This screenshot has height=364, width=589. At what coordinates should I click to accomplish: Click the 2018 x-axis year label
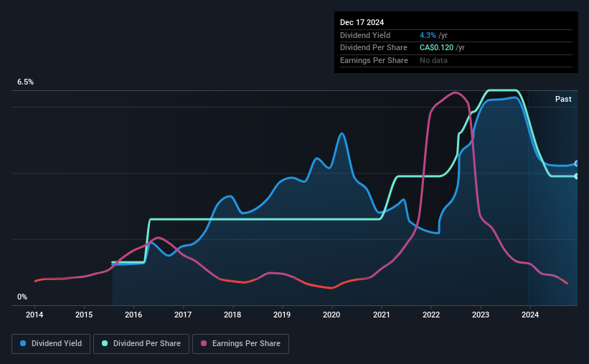click(232, 315)
